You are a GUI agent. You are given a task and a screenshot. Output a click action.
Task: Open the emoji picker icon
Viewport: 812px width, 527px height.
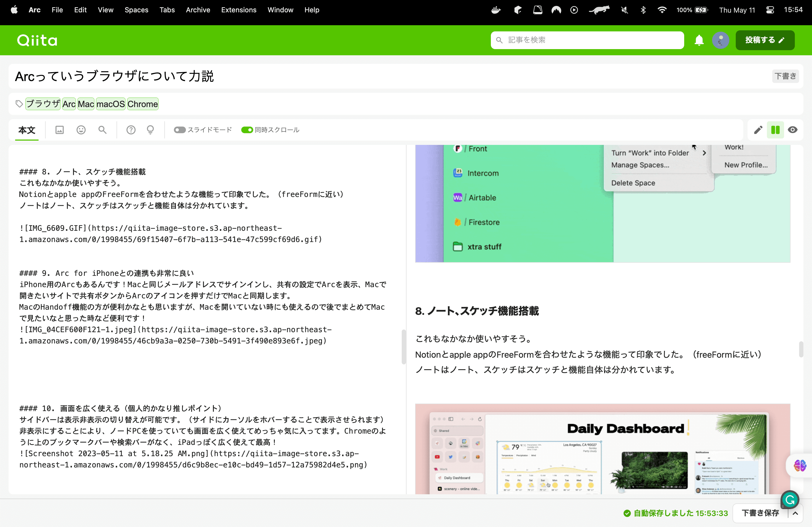81,130
